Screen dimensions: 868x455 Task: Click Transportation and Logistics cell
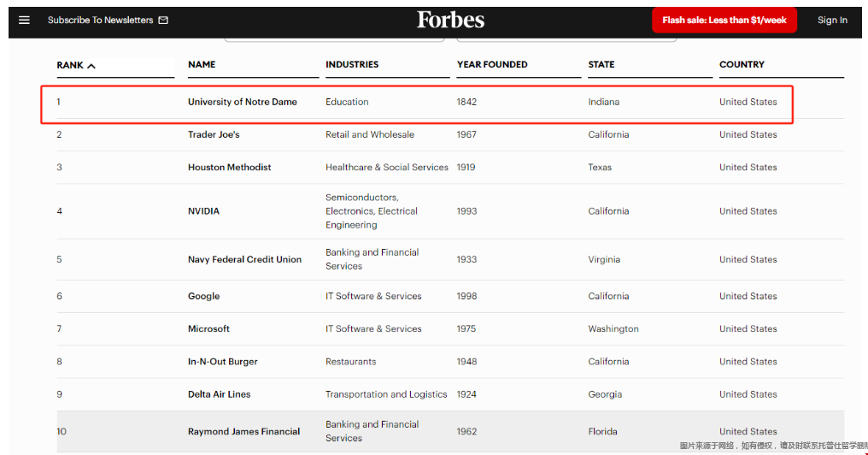coord(386,394)
